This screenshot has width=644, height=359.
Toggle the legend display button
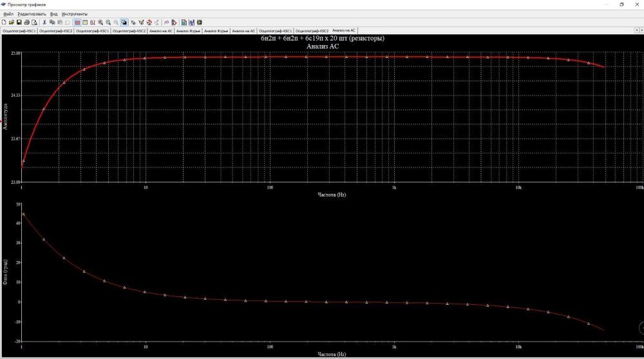click(x=85, y=22)
